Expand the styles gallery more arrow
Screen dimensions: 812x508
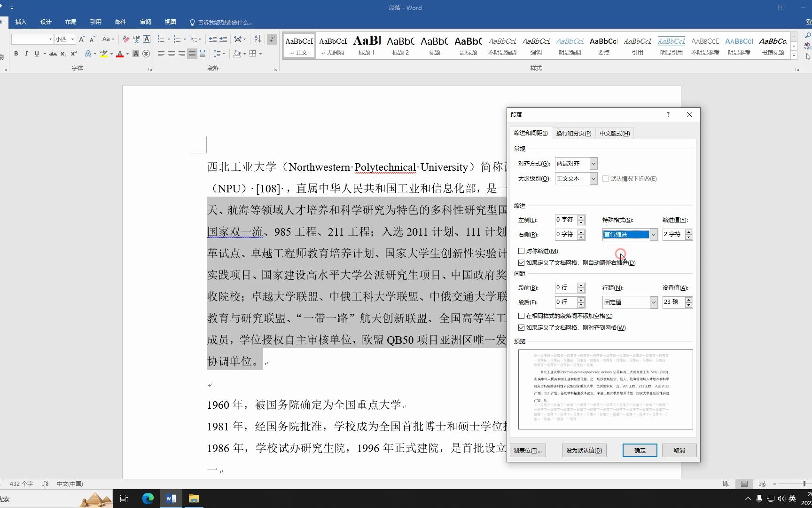(794, 56)
